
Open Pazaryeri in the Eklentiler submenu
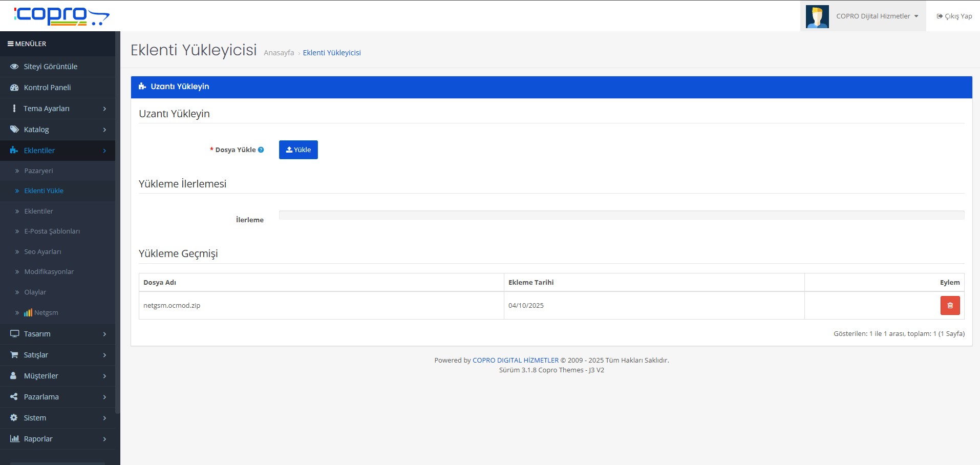click(38, 171)
